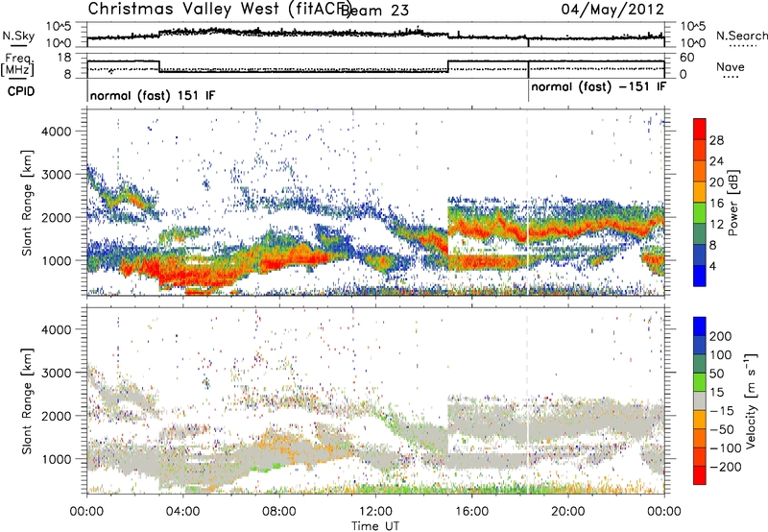Viewport: 768px width, 532px height.
Task: Click the '60' Nave axis tick label
Action: [686, 58]
